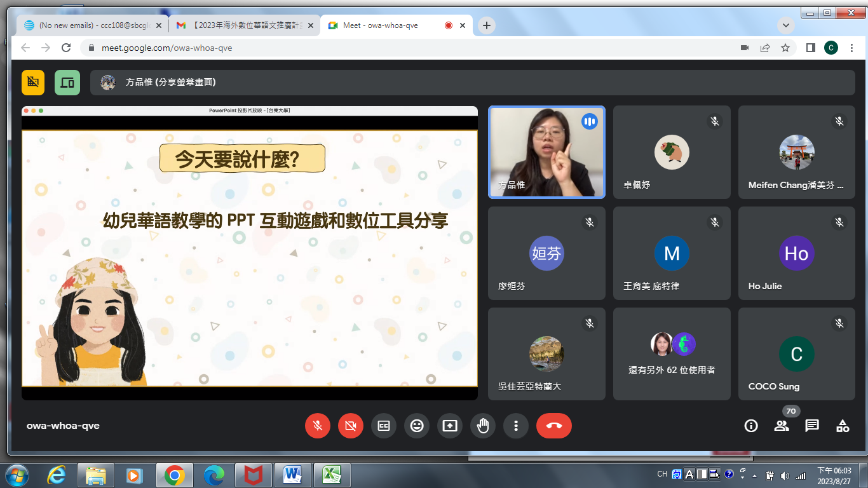Leave the call
Screen dimensions: 868x488
tap(553, 426)
